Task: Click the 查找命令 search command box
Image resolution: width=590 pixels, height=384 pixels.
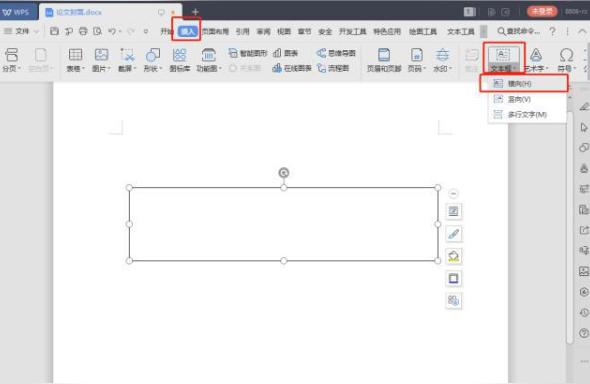Action: (518, 31)
